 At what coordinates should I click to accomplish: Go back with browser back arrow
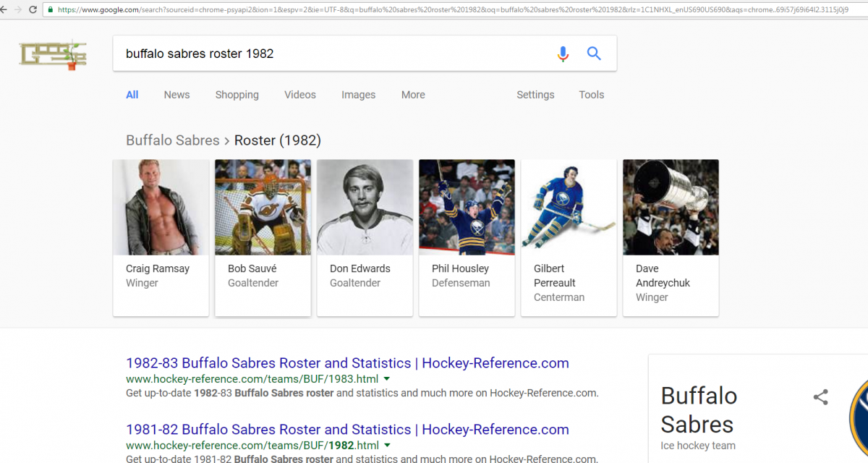click(4, 10)
